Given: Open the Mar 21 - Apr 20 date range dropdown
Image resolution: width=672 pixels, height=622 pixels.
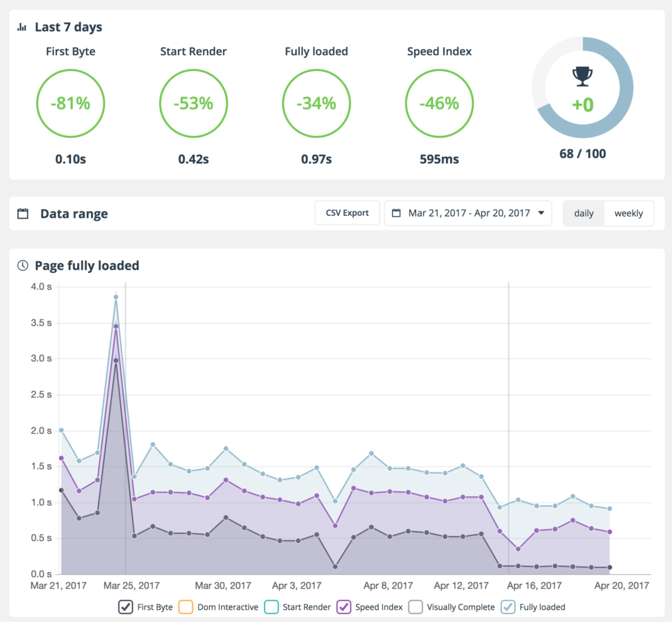Looking at the screenshot, I should pyautogui.click(x=468, y=213).
